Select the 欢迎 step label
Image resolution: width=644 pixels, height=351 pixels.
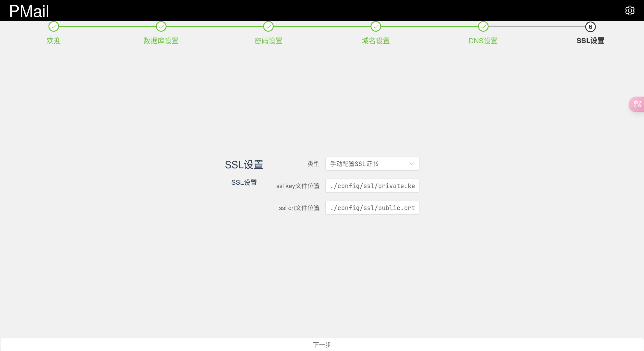pyautogui.click(x=54, y=41)
